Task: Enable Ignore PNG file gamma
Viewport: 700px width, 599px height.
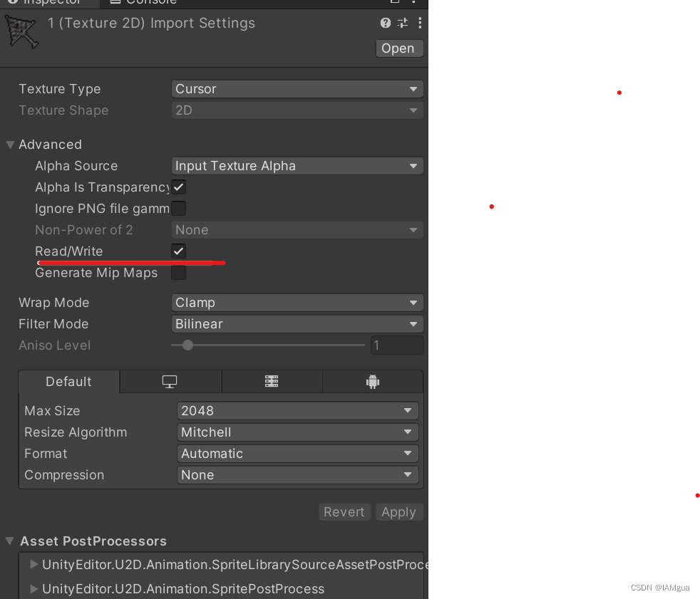Action: tap(178, 208)
